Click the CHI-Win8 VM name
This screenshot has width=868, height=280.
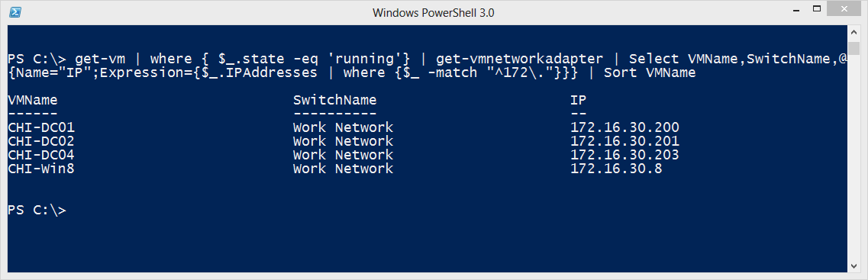tap(41, 168)
